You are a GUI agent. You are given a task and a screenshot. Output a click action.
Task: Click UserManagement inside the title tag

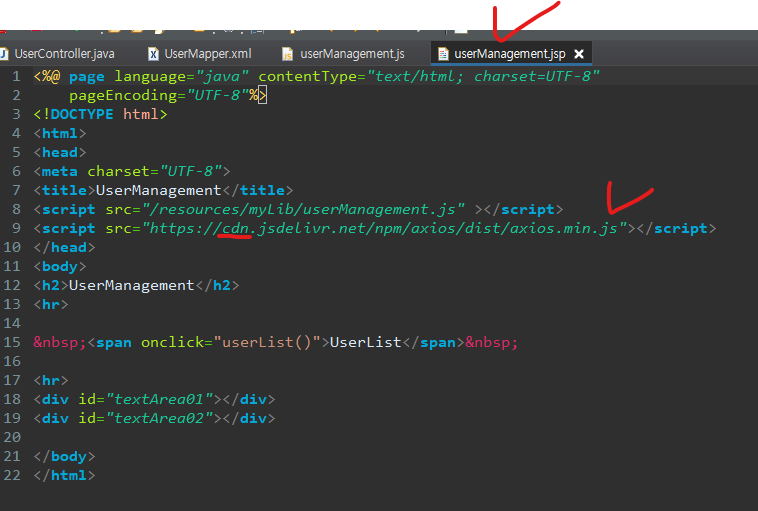coord(159,190)
